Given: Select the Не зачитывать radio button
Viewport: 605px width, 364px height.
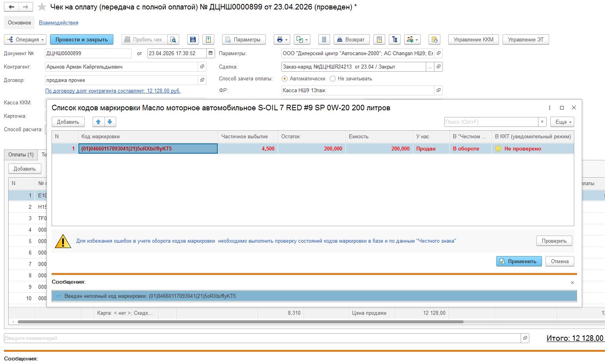Looking at the screenshot, I should pyautogui.click(x=332, y=78).
